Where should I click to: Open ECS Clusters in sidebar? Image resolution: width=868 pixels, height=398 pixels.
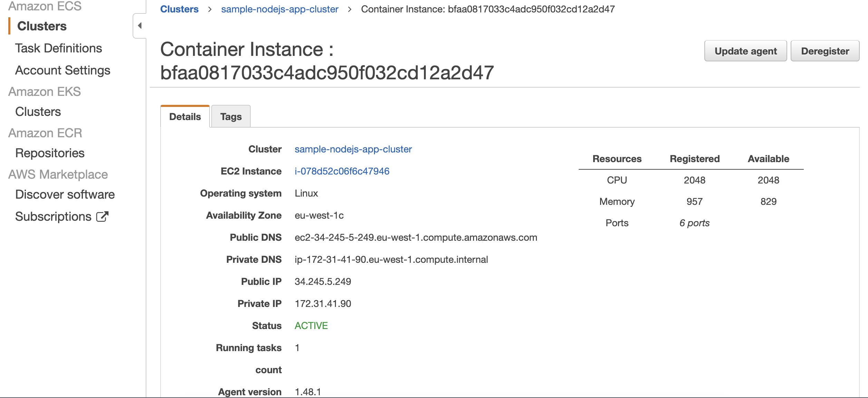pyautogui.click(x=42, y=26)
